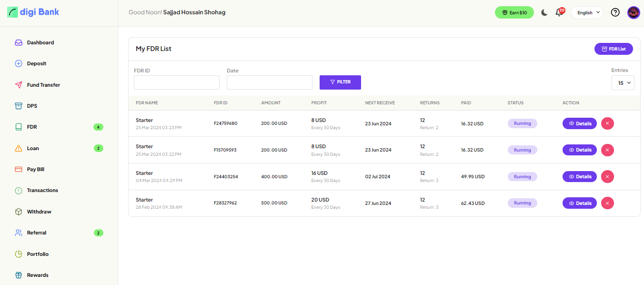Open the Loan section in sidebar
Viewport: 644px width, 285px height.
pos(33,148)
